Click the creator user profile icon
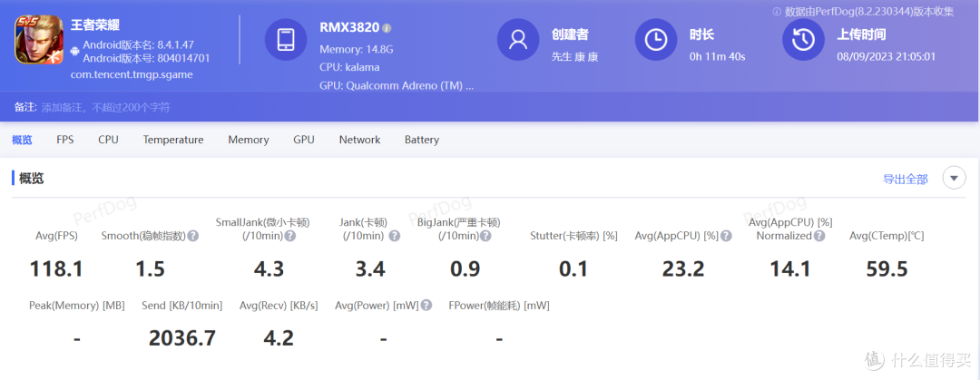980x380 pixels. coord(517,39)
